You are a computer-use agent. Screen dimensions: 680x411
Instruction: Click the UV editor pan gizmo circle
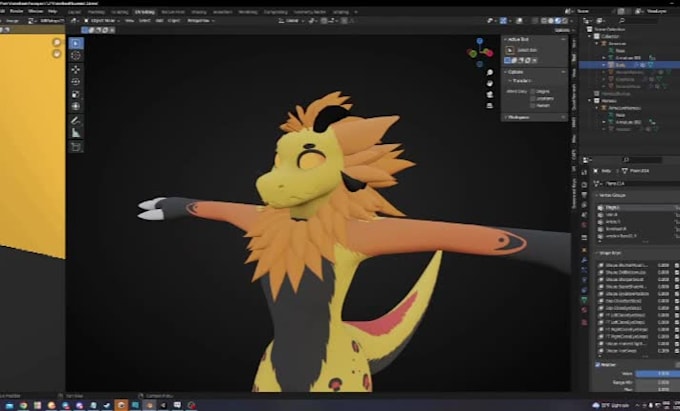tap(57, 54)
